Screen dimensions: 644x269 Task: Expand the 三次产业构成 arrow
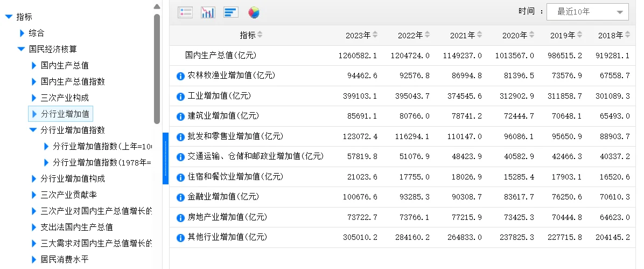[34, 98]
